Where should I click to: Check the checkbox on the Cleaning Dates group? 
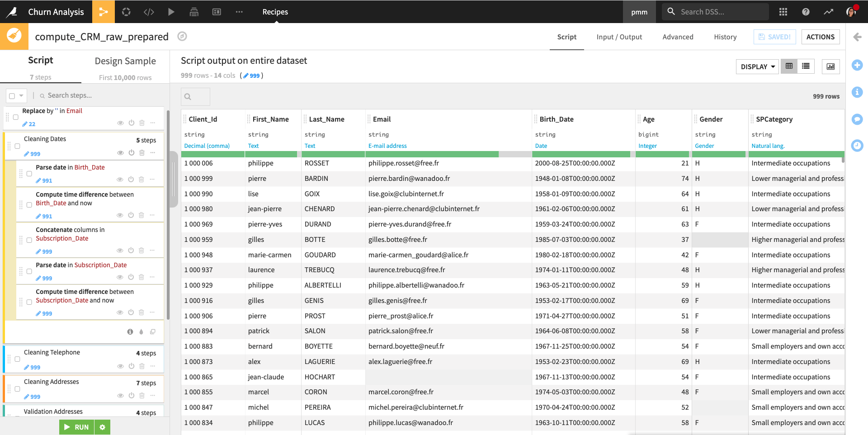[17, 146]
